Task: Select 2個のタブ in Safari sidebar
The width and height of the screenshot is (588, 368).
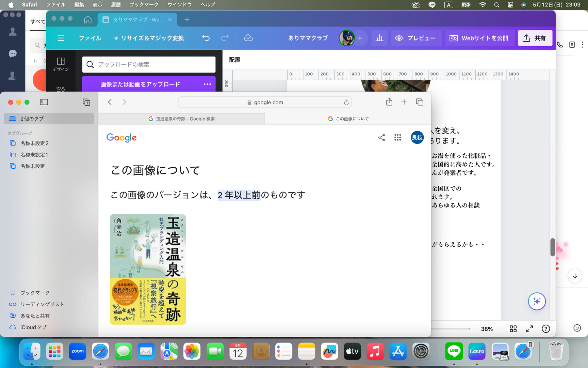Action: coord(49,119)
